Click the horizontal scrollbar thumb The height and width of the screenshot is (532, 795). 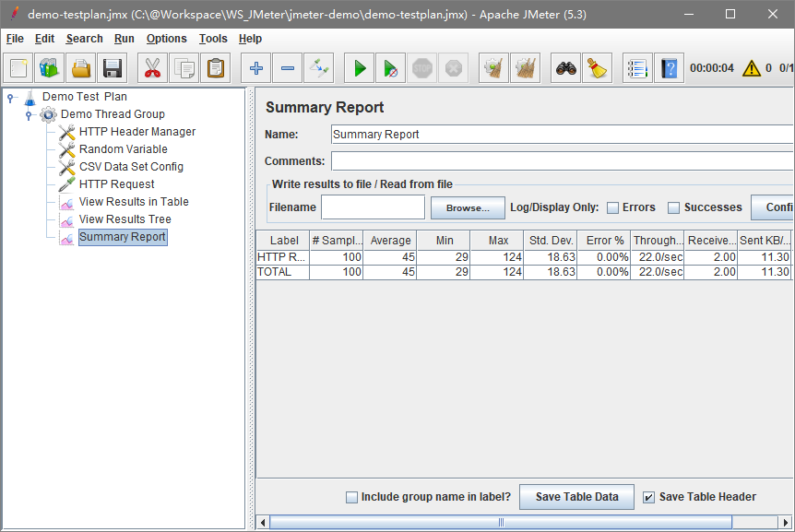[501, 523]
